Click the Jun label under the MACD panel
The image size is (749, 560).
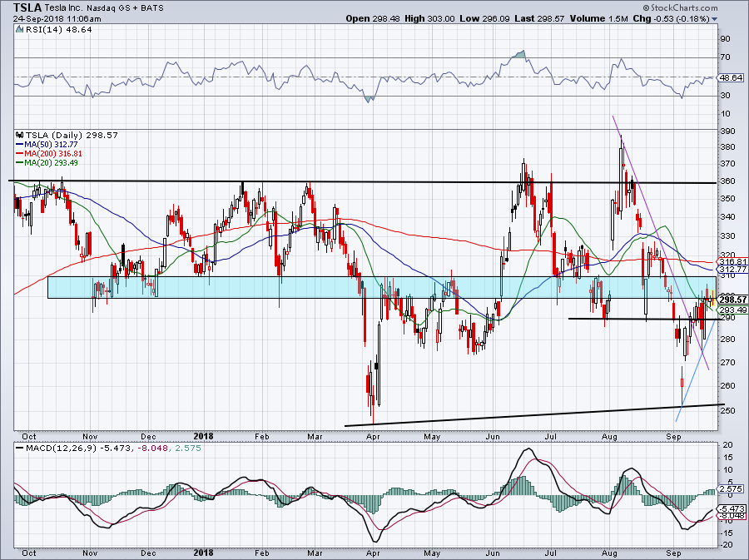[x=493, y=553]
